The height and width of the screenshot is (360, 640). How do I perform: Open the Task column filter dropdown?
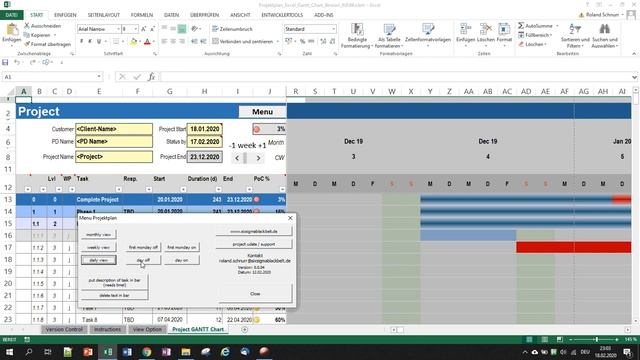point(119,189)
